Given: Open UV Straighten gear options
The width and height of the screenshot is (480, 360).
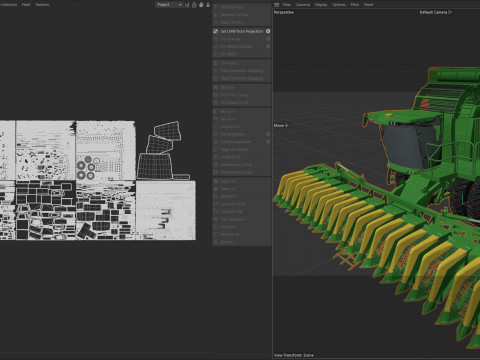Looking at the screenshot, I should tap(268, 134).
